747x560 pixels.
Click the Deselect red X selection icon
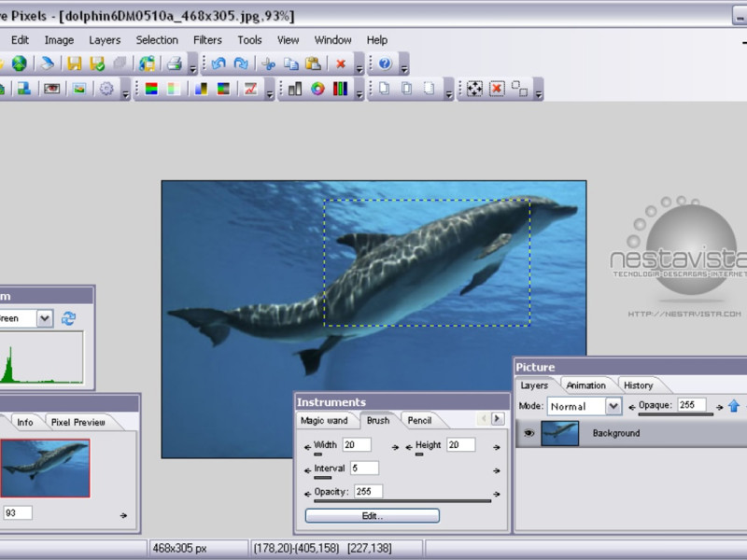pos(497,89)
